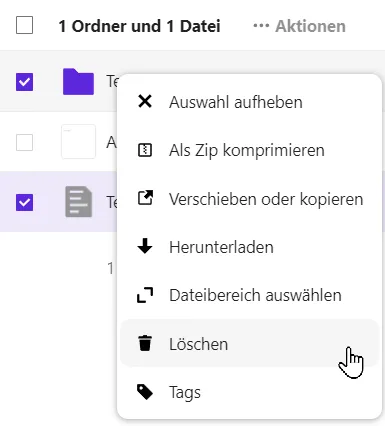Choose Dateibereich auswählen
385x426 pixels.
point(249,295)
